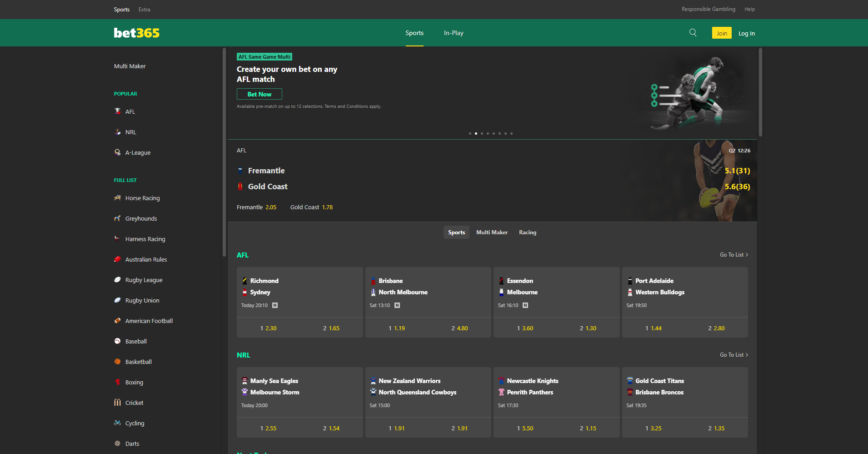Viewport: 868px width, 454px height.
Task: Open the Cricket wickets icon
Action: (x=118, y=403)
